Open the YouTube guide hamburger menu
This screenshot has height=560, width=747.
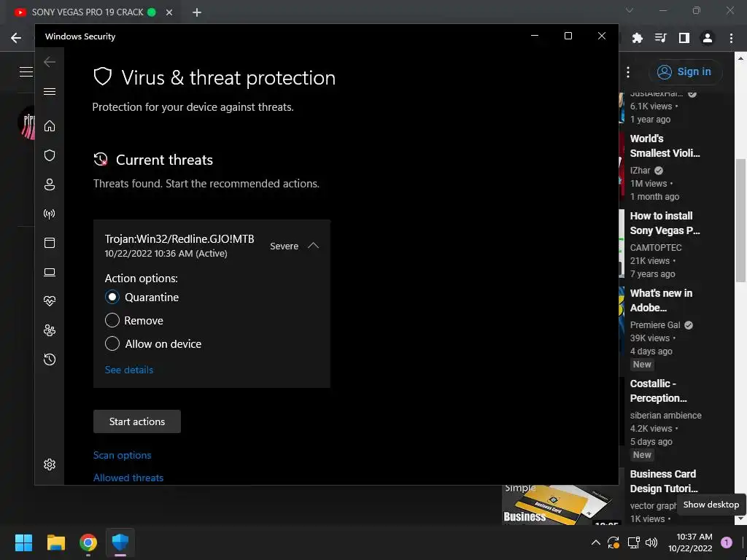pyautogui.click(x=26, y=72)
